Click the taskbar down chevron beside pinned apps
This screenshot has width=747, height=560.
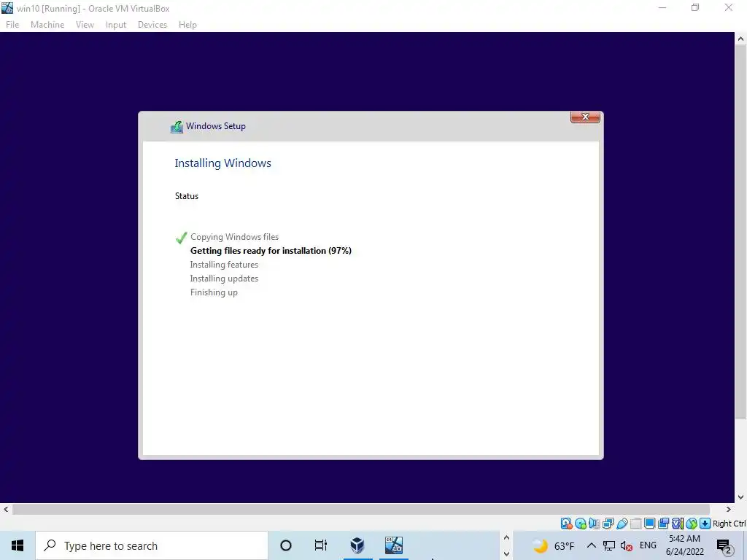506,554
